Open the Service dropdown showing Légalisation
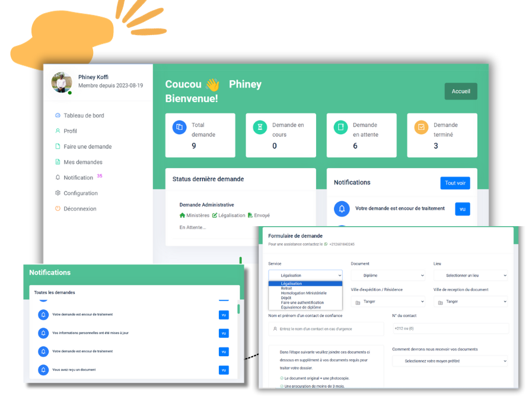Image resolution: width=532 pixels, height=406 pixels. pos(305,275)
